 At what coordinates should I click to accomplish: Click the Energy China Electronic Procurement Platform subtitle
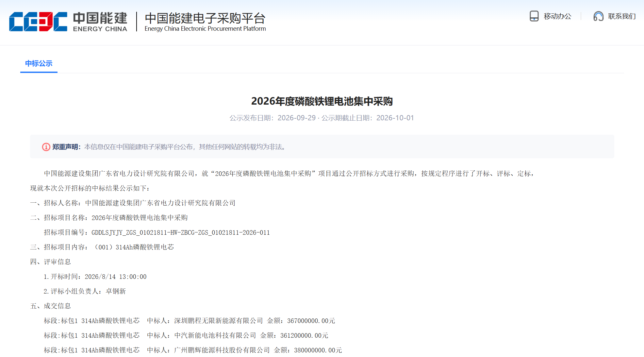(x=205, y=29)
